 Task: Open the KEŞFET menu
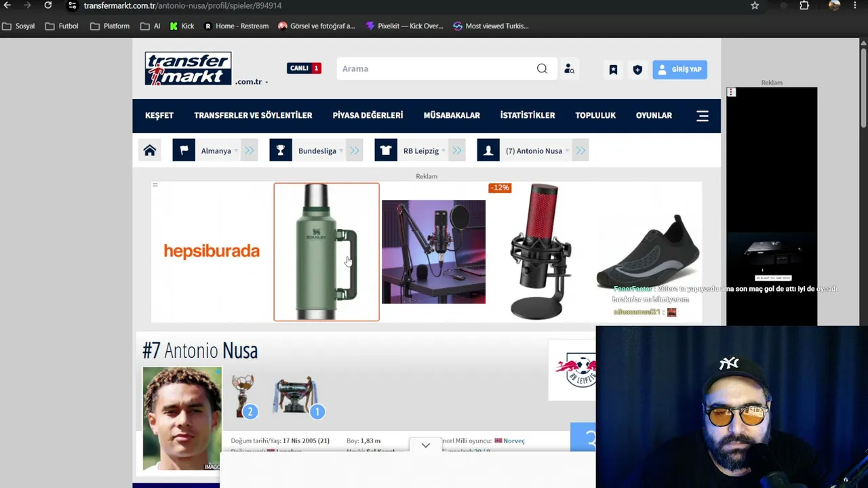pos(159,115)
